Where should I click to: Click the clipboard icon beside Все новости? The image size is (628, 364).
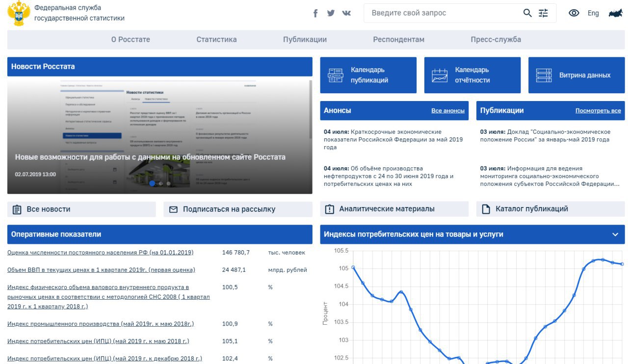[x=17, y=209]
